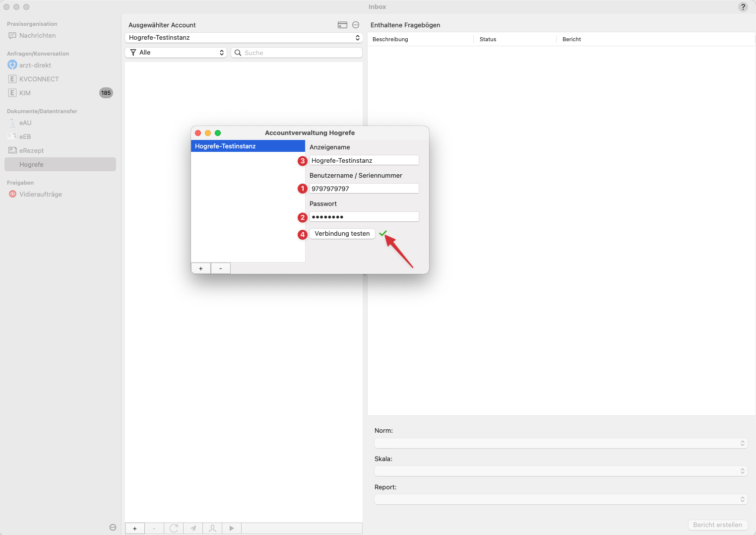Open the Report dropdown
This screenshot has width=756, height=535.
point(561,499)
